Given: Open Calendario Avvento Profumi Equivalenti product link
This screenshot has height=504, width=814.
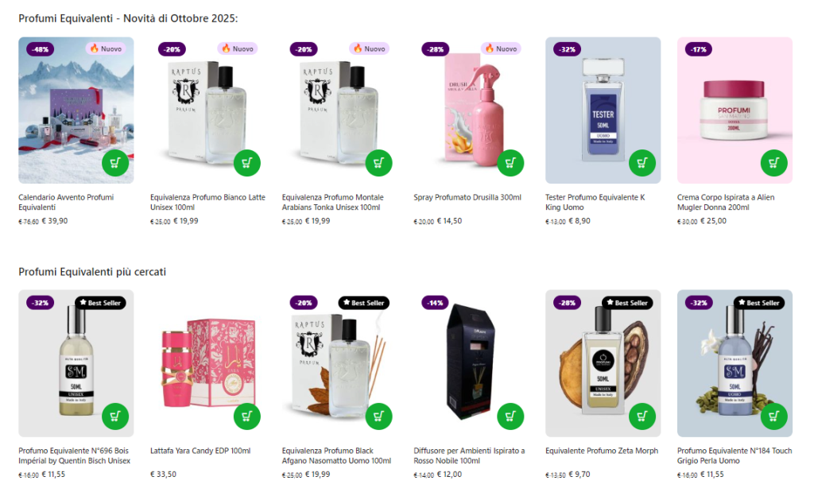Looking at the screenshot, I should point(66,202).
